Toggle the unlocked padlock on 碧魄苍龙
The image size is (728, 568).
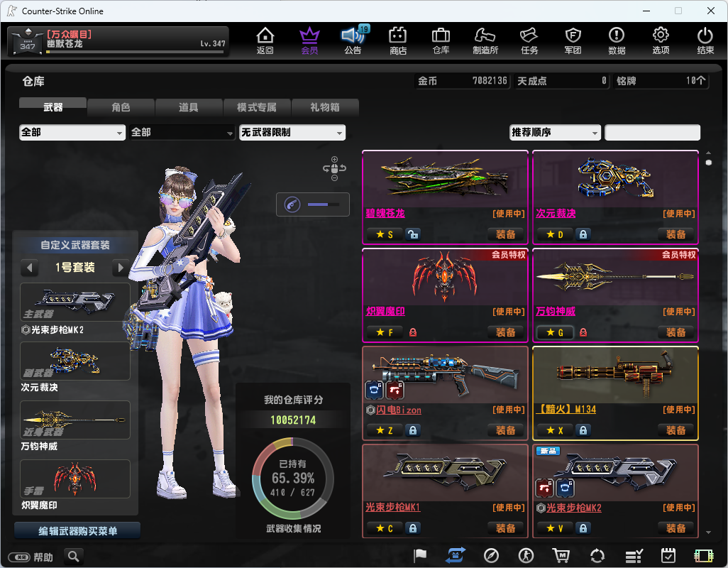[413, 234]
